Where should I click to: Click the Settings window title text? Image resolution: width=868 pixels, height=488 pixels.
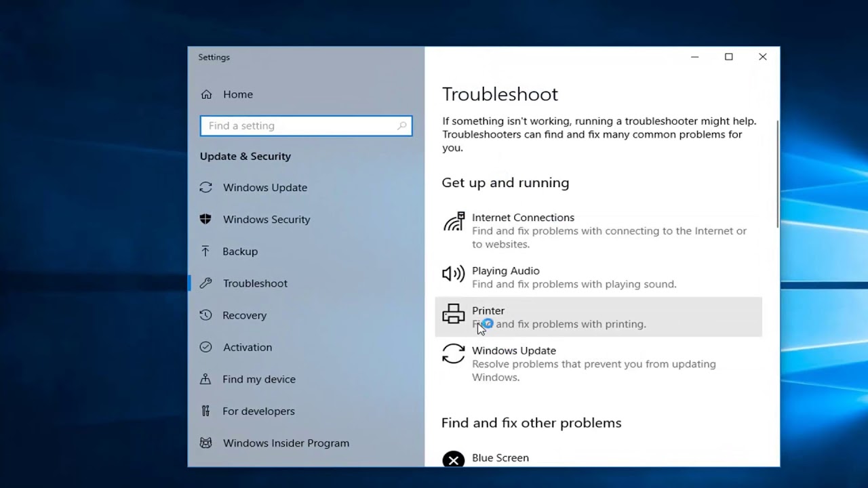[214, 58]
